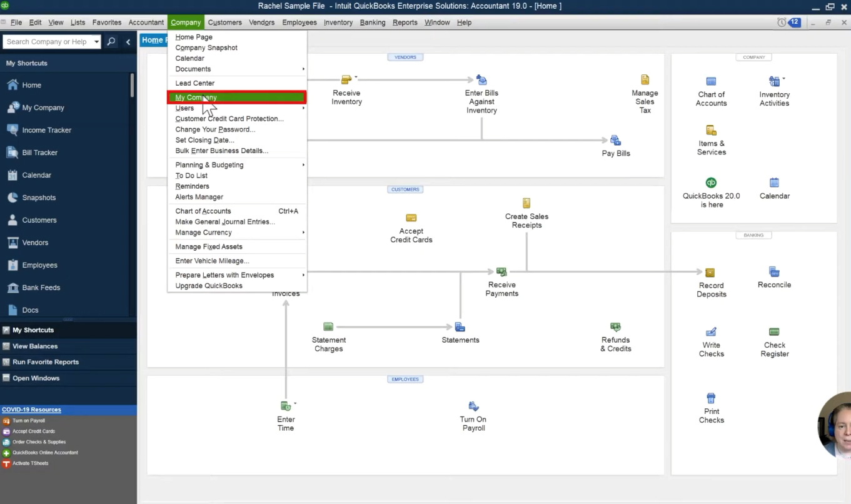This screenshot has height=504, width=851.
Task: Click Accept Credit Cards icon
Action: [x=411, y=218]
